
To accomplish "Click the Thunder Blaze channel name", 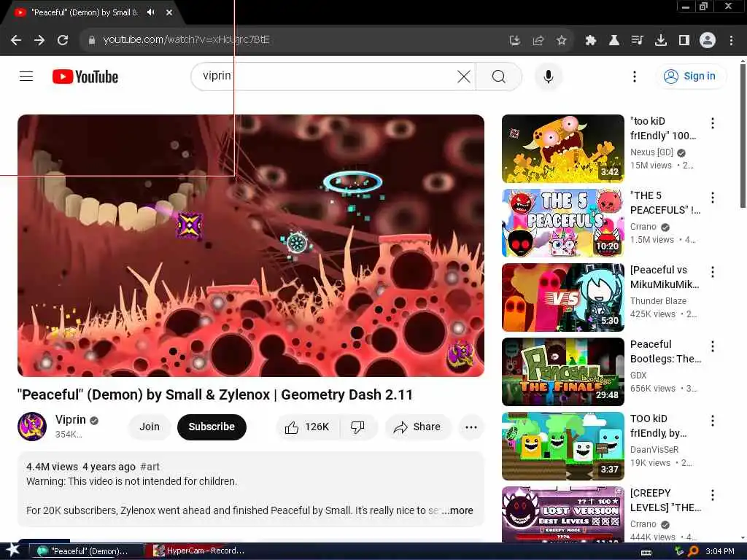I will [x=658, y=301].
